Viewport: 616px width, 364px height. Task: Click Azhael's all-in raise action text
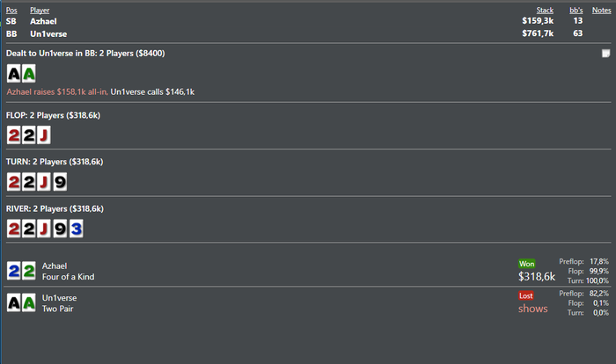pyautogui.click(x=57, y=91)
